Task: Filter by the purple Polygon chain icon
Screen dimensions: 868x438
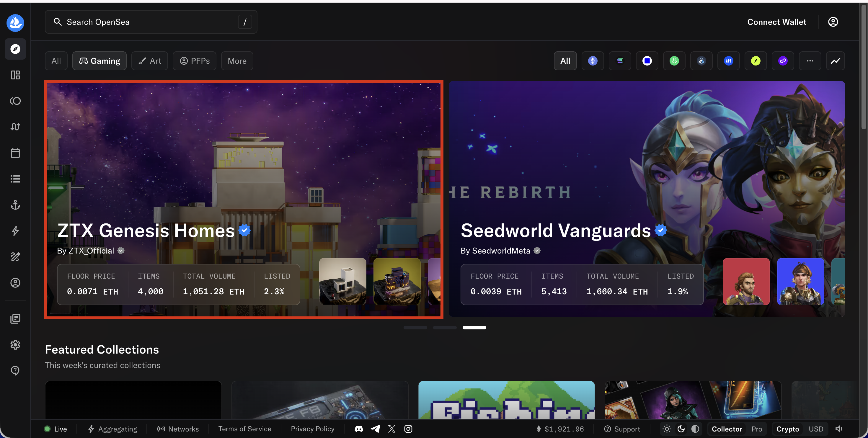Action: click(x=783, y=61)
